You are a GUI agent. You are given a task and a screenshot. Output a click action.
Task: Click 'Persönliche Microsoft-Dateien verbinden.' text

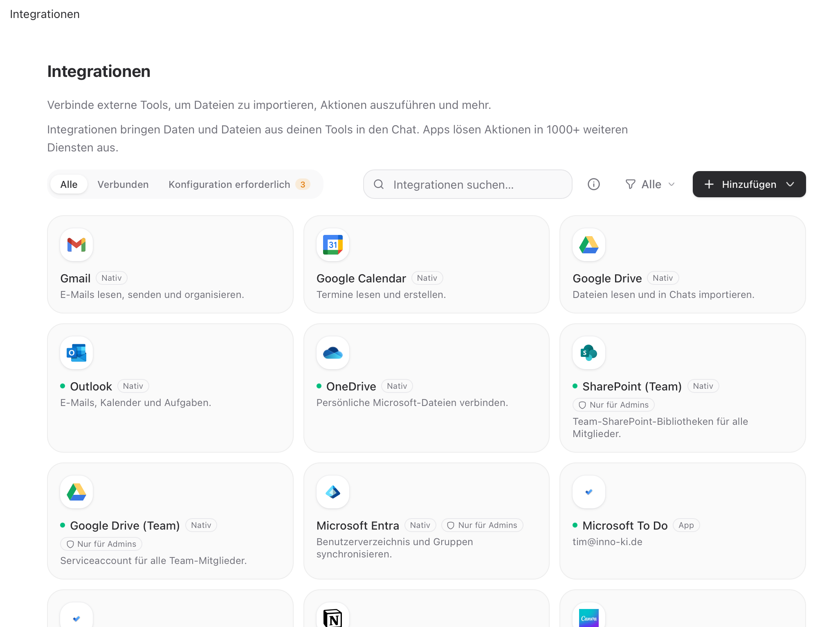[x=412, y=403]
